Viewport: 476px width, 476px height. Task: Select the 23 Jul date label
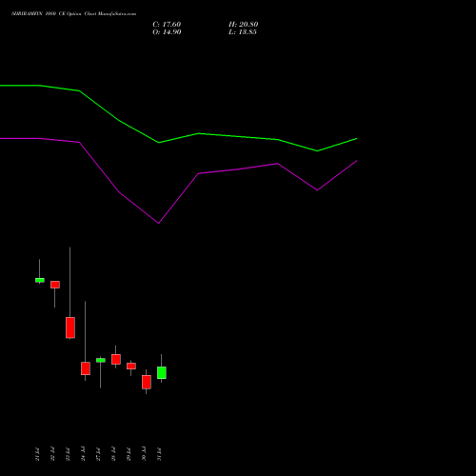tap(68, 454)
